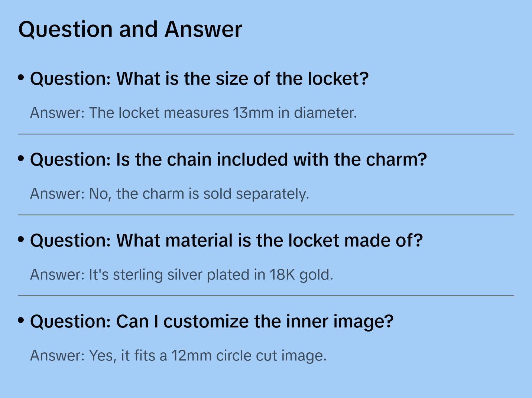The width and height of the screenshot is (532, 398).
Task: Click the divider line below the charm answer
Action: [x=266, y=215]
